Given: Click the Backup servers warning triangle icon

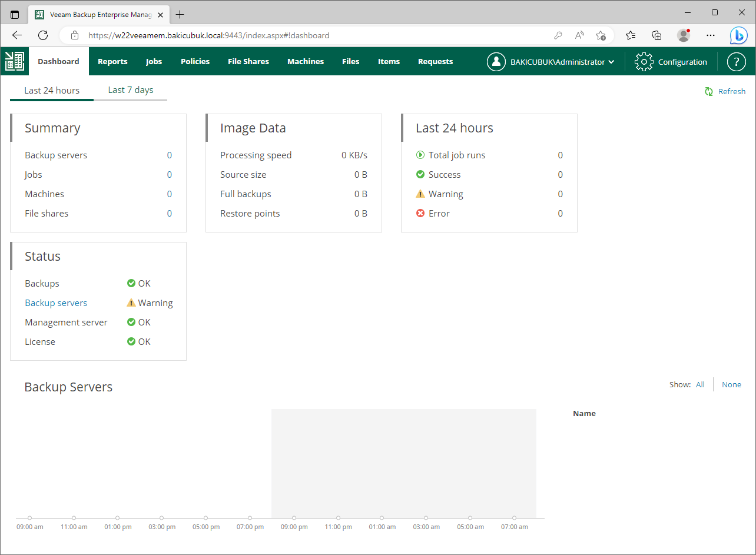Looking at the screenshot, I should (x=131, y=303).
